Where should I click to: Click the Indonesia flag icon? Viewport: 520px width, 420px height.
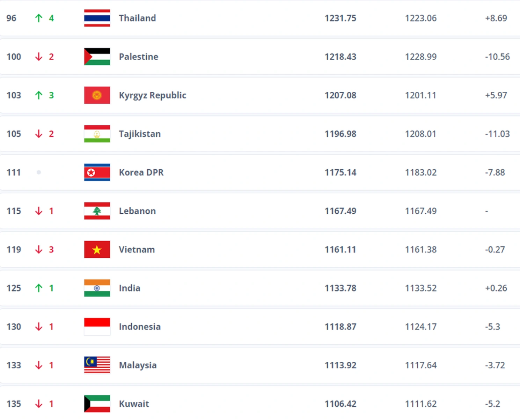(97, 327)
